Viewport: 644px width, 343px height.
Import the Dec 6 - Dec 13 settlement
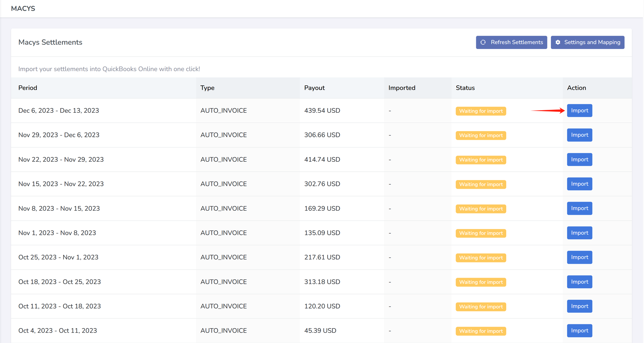(579, 110)
